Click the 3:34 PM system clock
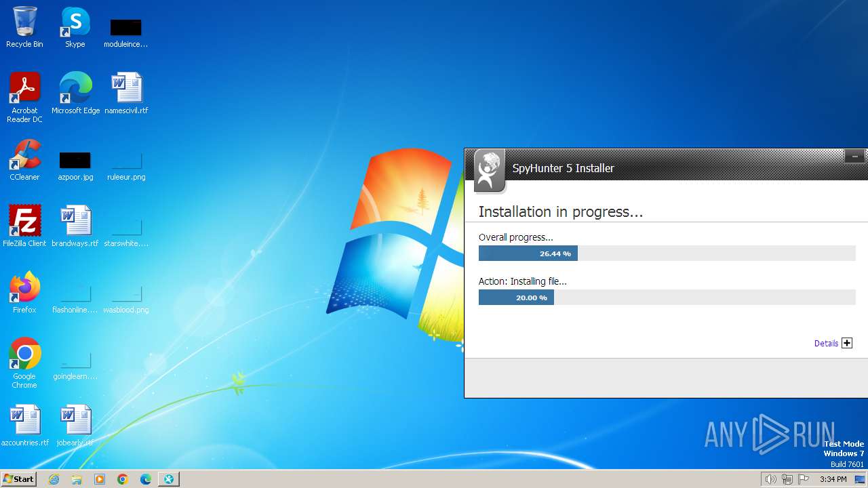Viewport: 868px width, 488px height. click(833, 479)
